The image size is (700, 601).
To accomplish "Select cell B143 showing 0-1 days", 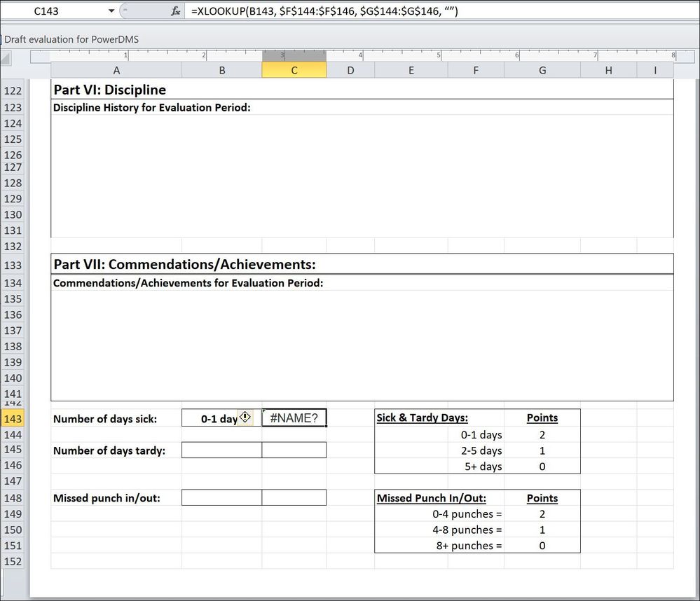I will (x=221, y=418).
